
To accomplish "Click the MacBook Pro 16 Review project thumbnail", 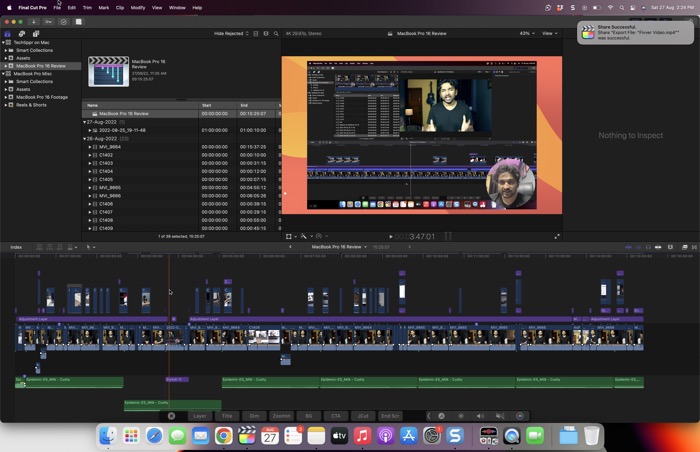I will point(108,71).
